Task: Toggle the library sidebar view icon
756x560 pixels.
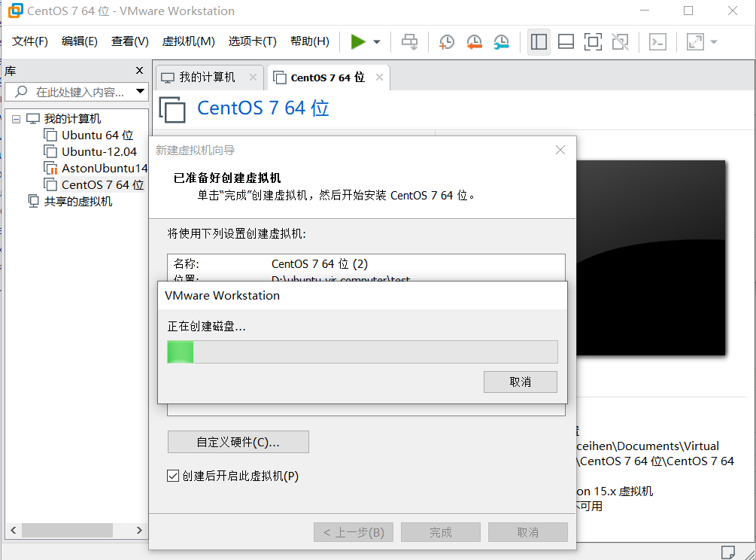Action: pos(539,42)
